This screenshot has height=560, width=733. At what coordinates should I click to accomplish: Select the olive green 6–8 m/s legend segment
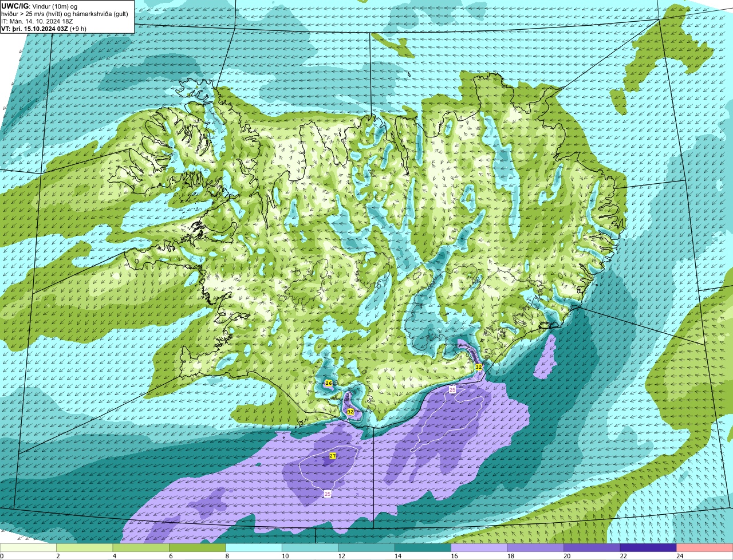pos(198,547)
